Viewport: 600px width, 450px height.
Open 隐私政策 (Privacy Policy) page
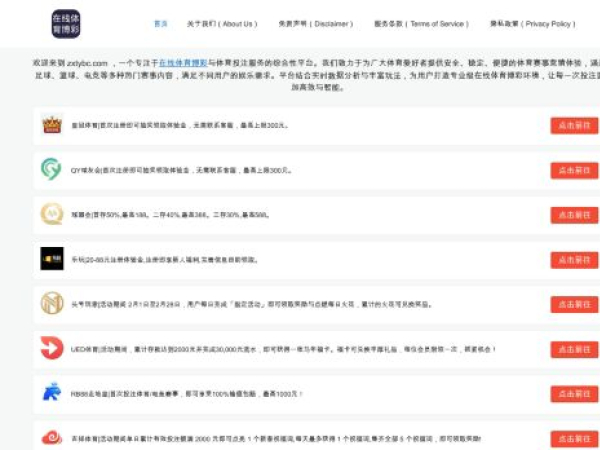point(532,23)
